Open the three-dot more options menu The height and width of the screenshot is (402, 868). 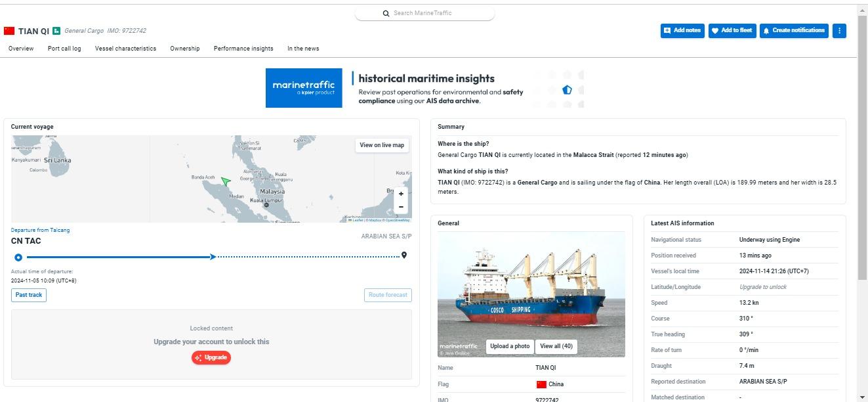[839, 30]
